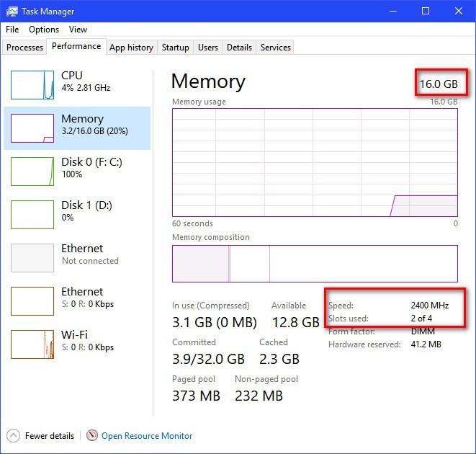This screenshot has width=476, height=454.
Task: Collapse view with Fewer details chevron icon
Action: coord(13,436)
